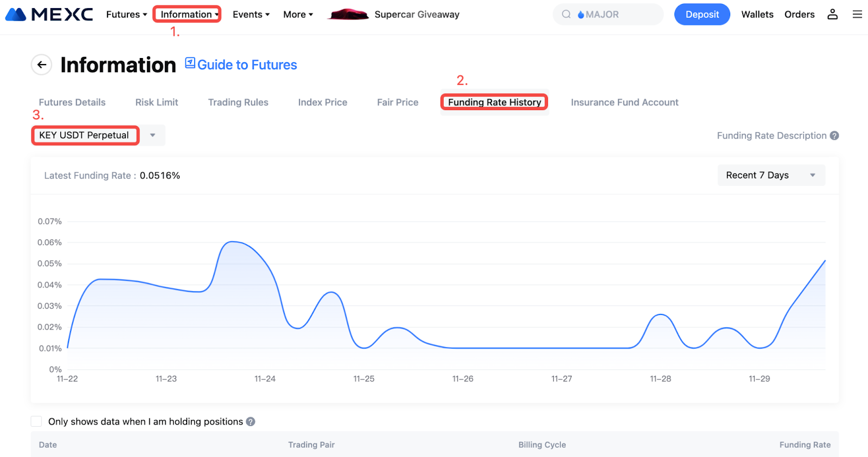Viewport: 868px width, 457px height.
Task: Click the Guide to Futures book icon
Action: (x=190, y=63)
